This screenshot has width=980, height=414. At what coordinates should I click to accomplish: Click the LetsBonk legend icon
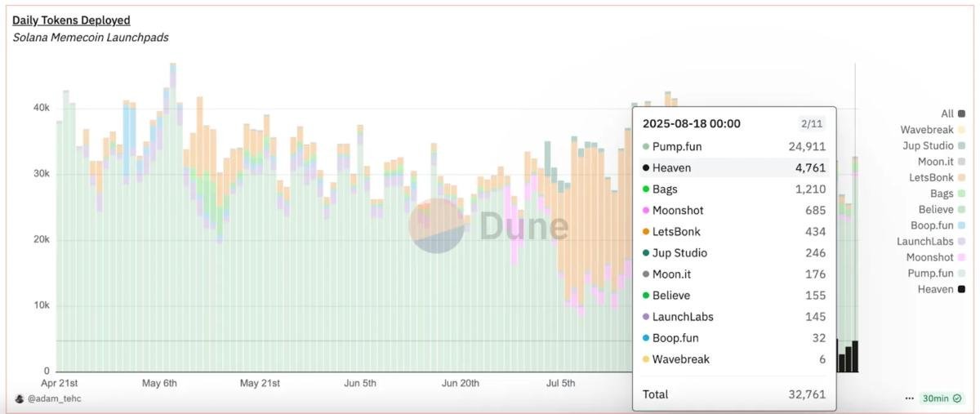[961, 177]
